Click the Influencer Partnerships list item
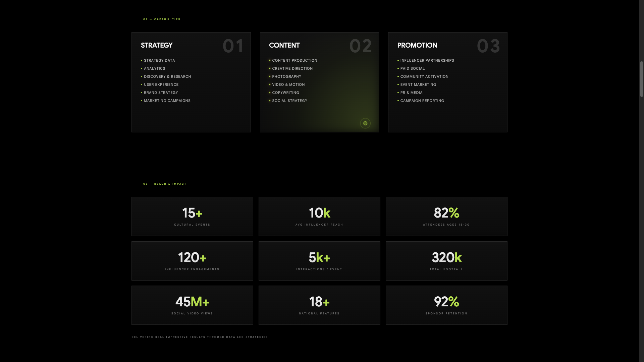Viewport: 644px width, 362px height. (427, 60)
